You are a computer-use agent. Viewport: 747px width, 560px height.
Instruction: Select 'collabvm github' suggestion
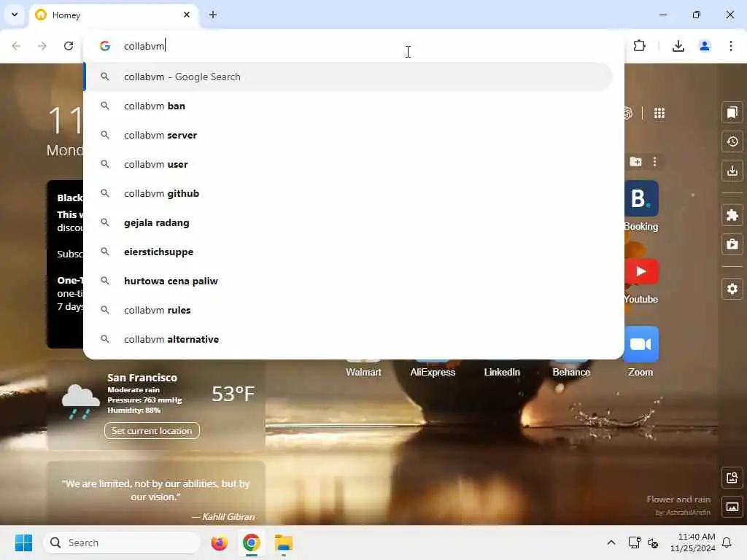point(348,193)
